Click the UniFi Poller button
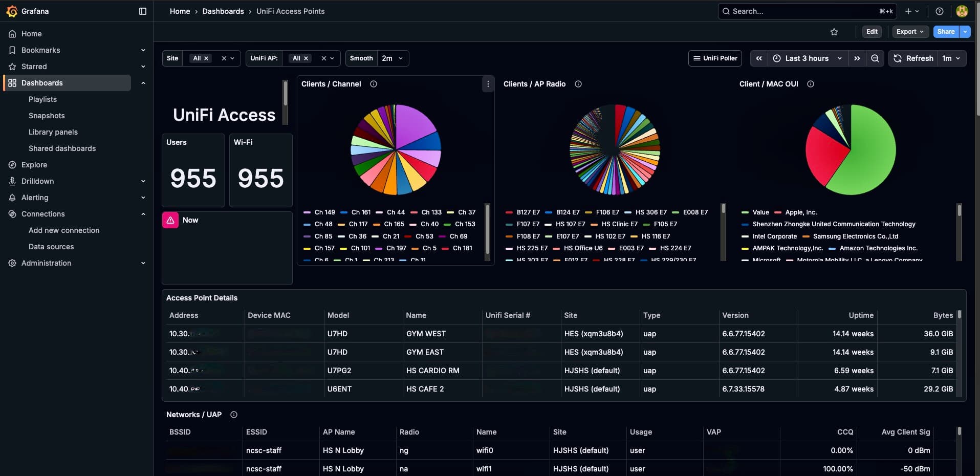The image size is (980, 476). tap(715, 58)
